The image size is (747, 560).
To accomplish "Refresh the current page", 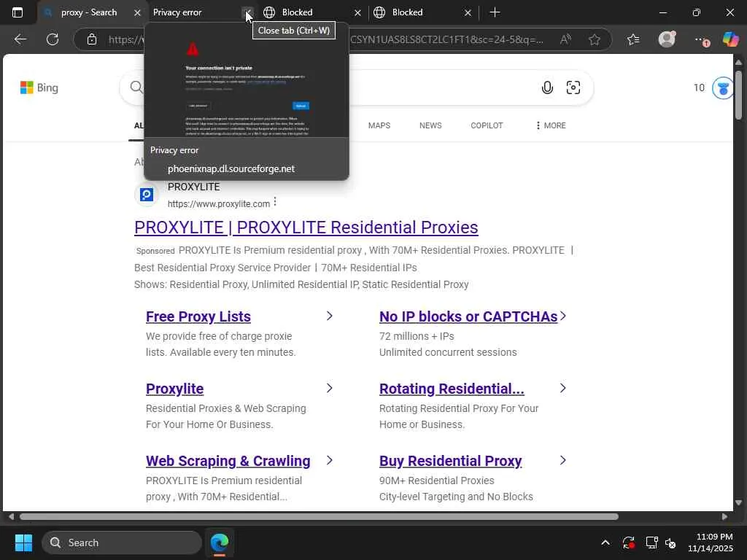I will (53, 39).
